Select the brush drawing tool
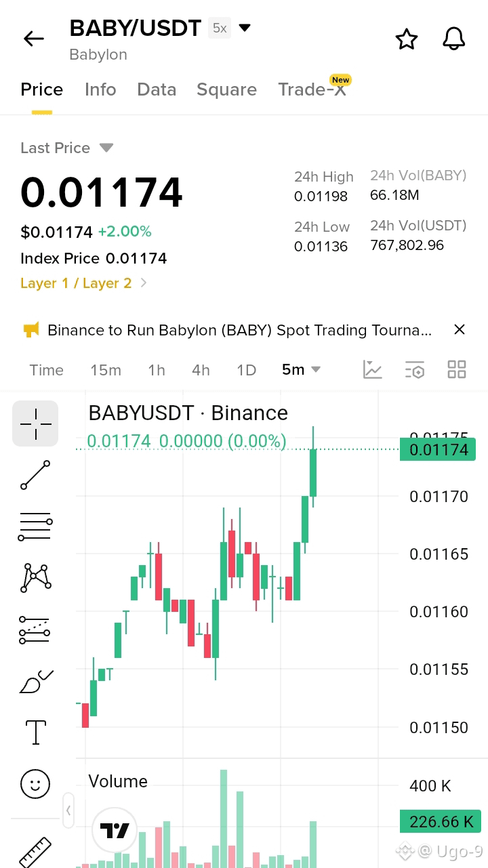 35,681
